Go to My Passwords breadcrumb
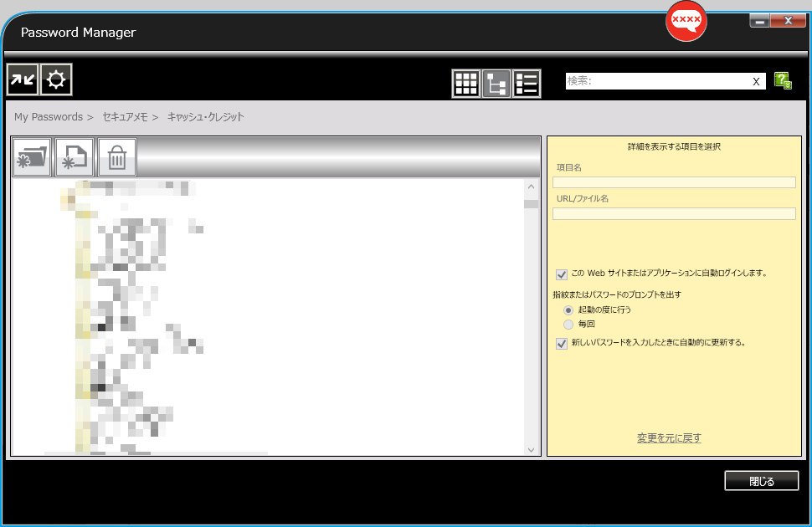 (49, 117)
